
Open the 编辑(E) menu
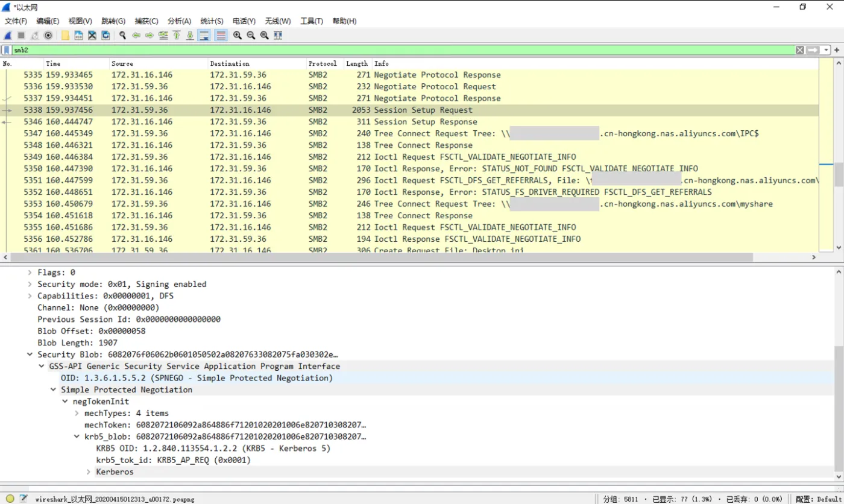[48, 21]
